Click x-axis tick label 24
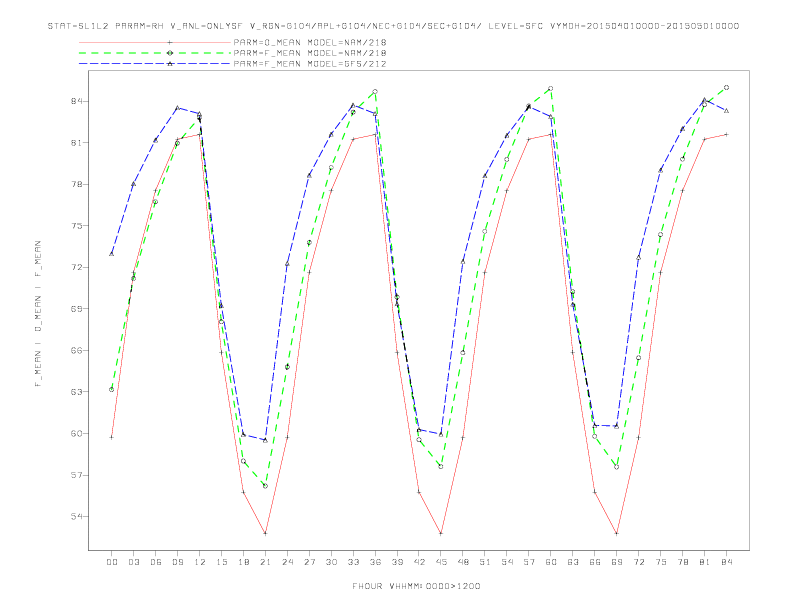Screen dimensions: 792x612 pyautogui.click(x=287, y=562)
